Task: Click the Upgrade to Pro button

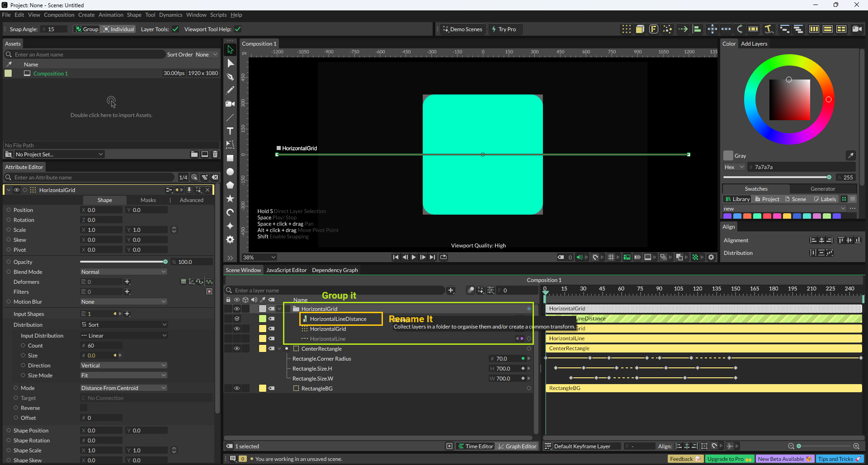Action: point(729,459)
